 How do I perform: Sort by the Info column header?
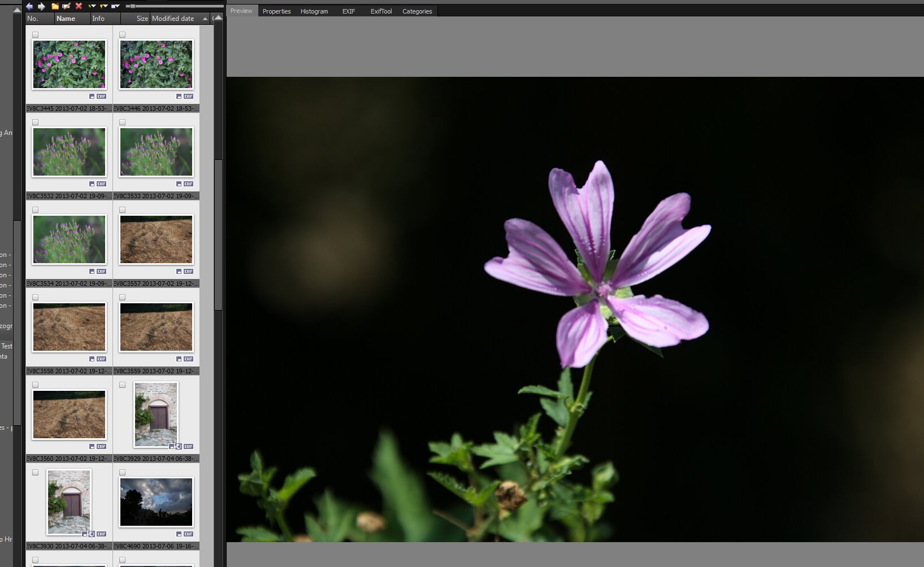[105, 19]
